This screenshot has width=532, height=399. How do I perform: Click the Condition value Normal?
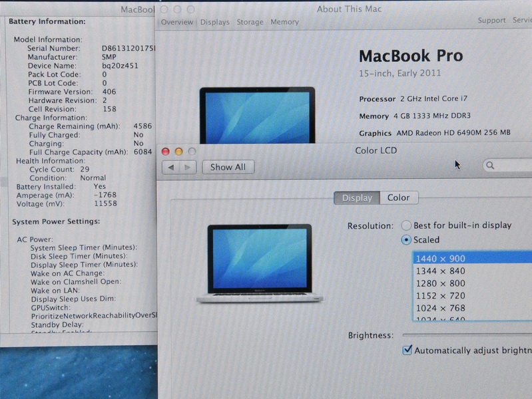coord(93,178)
